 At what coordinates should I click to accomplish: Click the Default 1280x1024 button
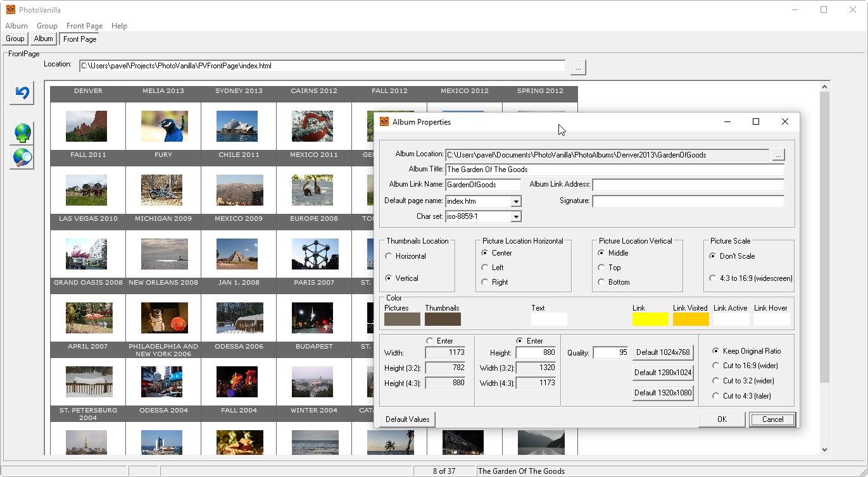[663, 373]
